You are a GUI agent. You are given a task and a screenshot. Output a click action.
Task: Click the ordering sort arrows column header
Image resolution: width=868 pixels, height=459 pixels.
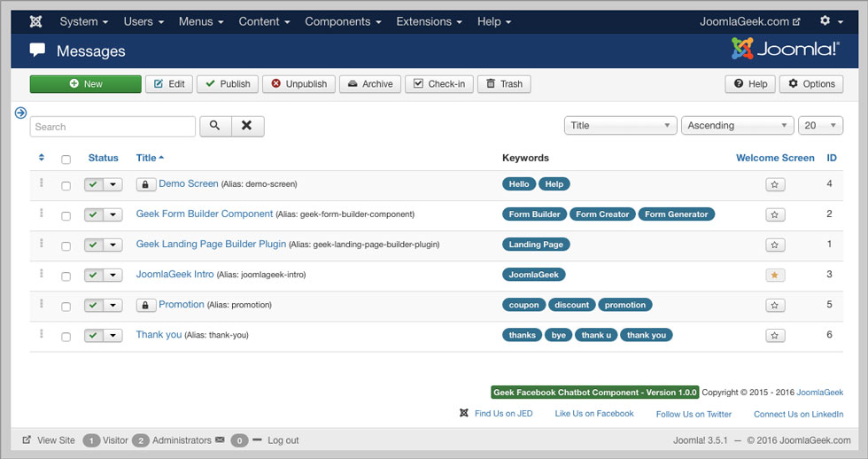pyautogui.click(x=42, y=158)
